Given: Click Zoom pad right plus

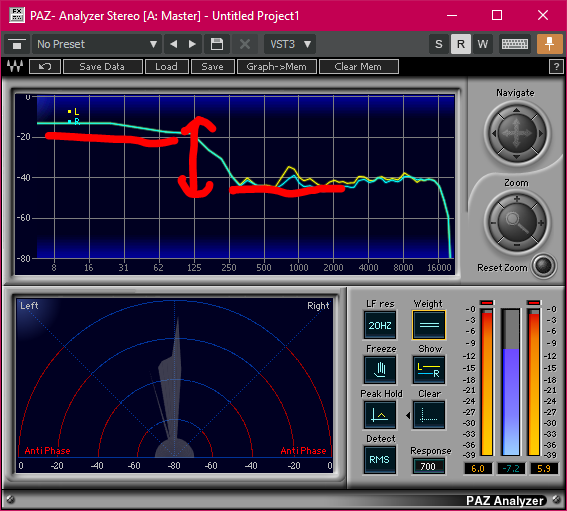Looking at the screenshot, I should [541, 223].
